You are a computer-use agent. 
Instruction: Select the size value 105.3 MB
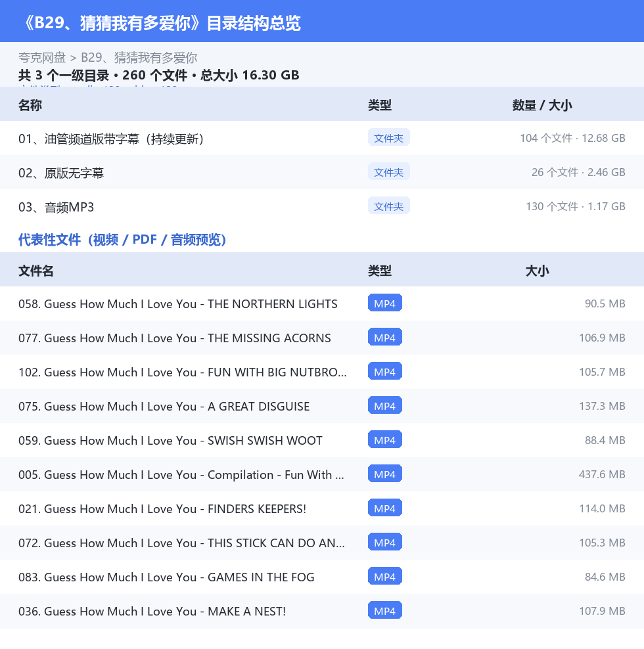tap(602, 543)
